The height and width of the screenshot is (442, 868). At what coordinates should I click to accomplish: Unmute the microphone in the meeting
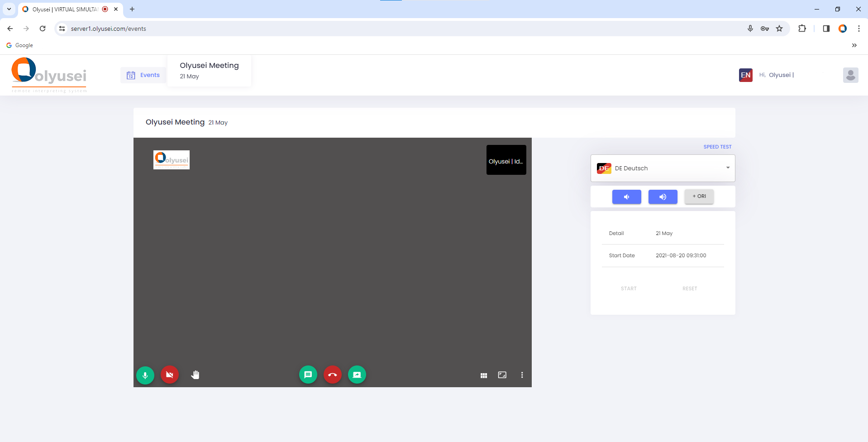click(145, 375)
